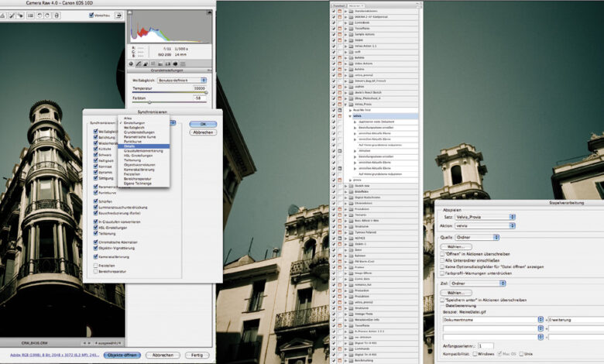Enable the Freistellen checkbox in Synchronisieren dialog
This screenshot has width=604, height=364.
pyautogui.click(x=95, y=266)
